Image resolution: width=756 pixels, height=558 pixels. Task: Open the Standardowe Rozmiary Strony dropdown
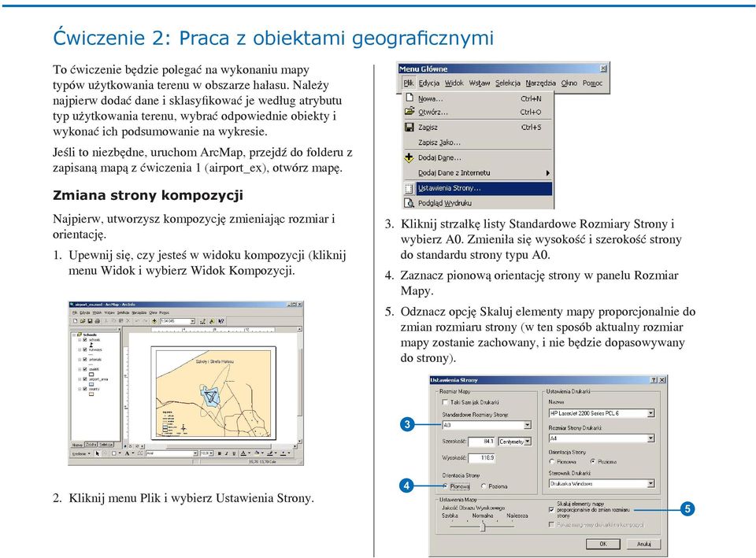[x=528, y=425]
